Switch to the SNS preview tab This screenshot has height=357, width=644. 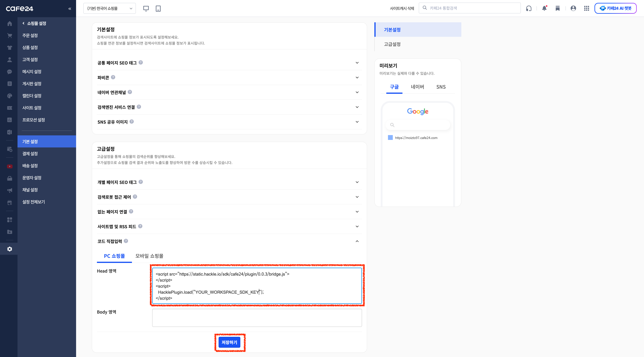pos(441,87)
